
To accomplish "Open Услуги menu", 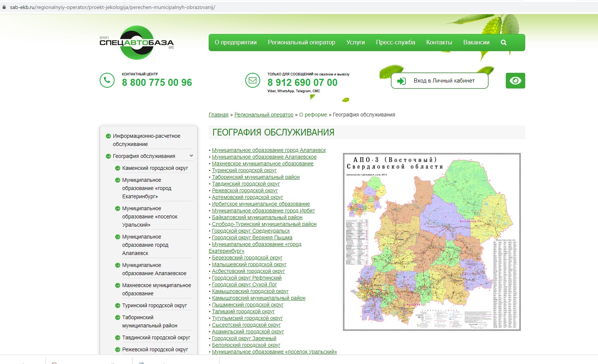I will (355, 43).
